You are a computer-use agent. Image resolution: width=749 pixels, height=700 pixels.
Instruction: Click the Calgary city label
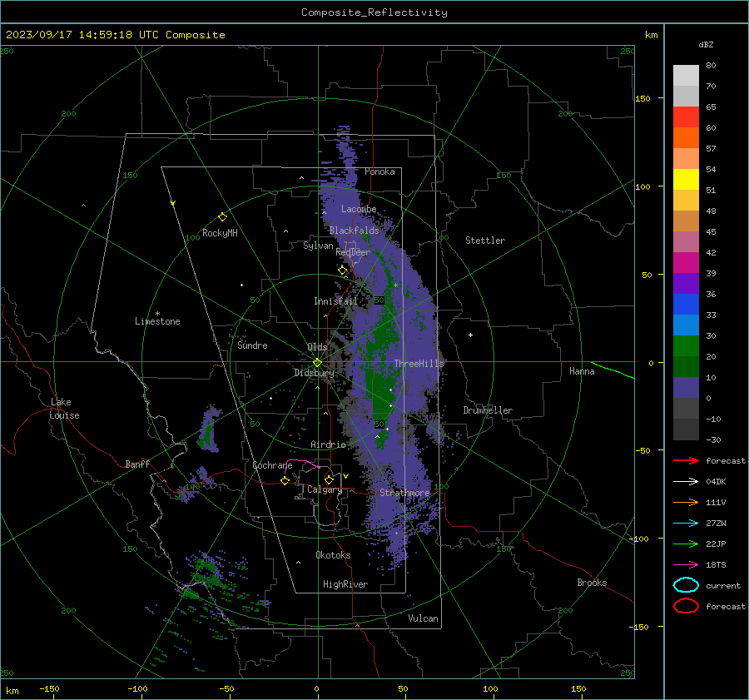(x=325, y=489)
